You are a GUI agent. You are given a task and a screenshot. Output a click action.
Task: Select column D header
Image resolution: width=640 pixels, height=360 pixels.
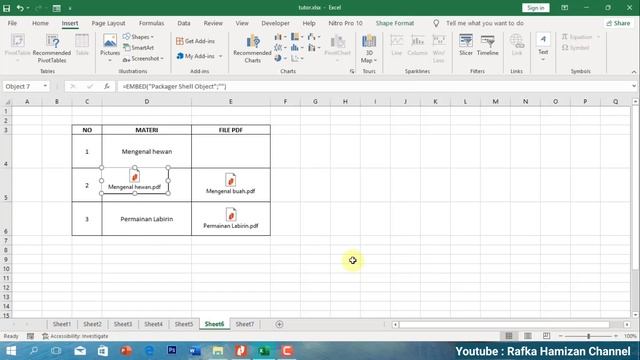coord(147,102)
